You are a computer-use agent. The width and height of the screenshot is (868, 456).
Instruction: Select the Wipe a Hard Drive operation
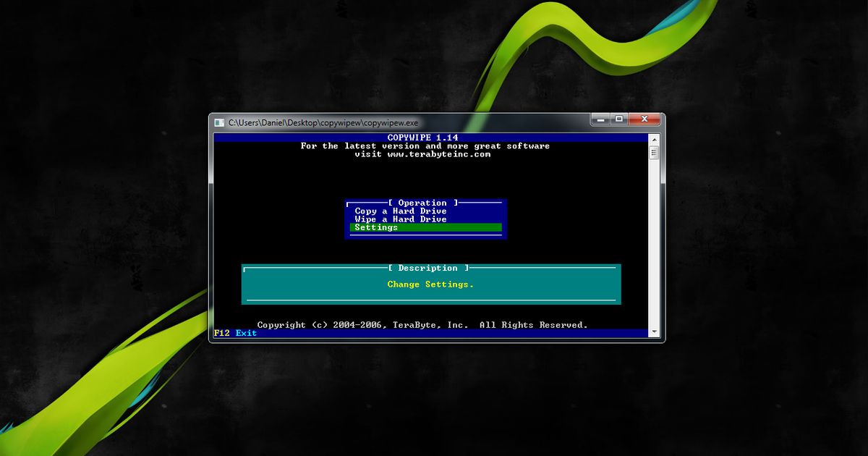[x=399, y=219]
